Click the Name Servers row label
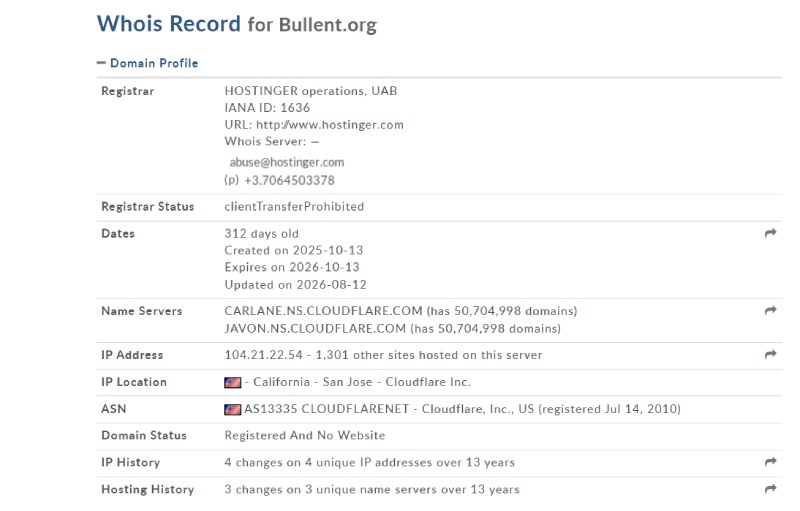 click(x=141, y=311)
